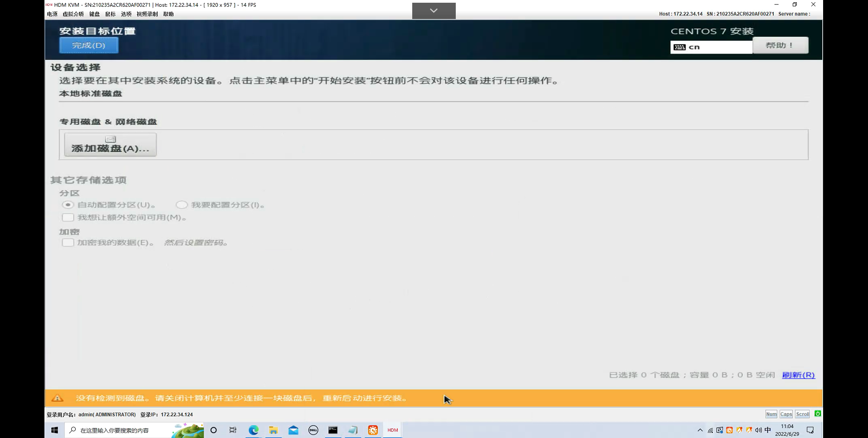This screenshot has height=438, width=868.
Task: Check 我想让额外空间可用(M) checkbox
Action: (68, 218)
